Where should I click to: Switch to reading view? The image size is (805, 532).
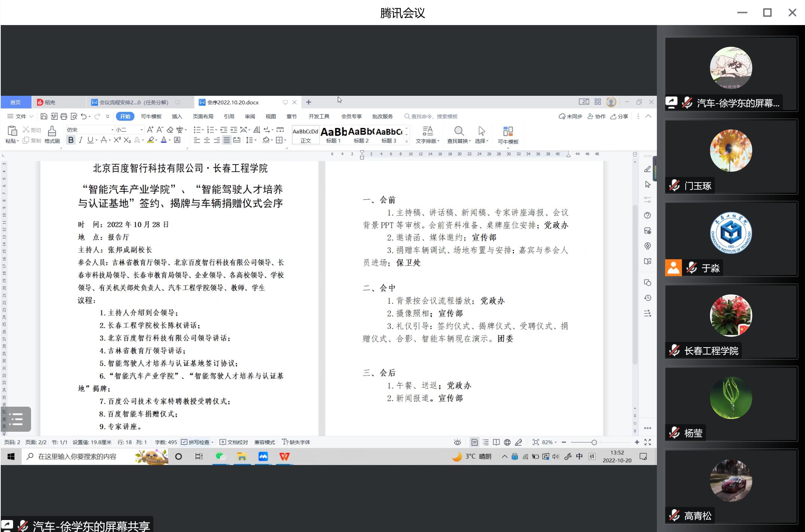coord(496,442)
